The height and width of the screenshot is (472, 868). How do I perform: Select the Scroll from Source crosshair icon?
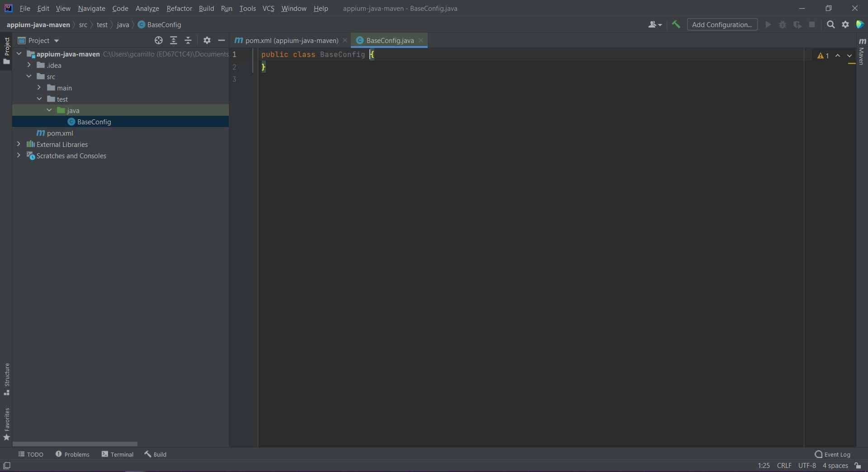pos(159,40)
